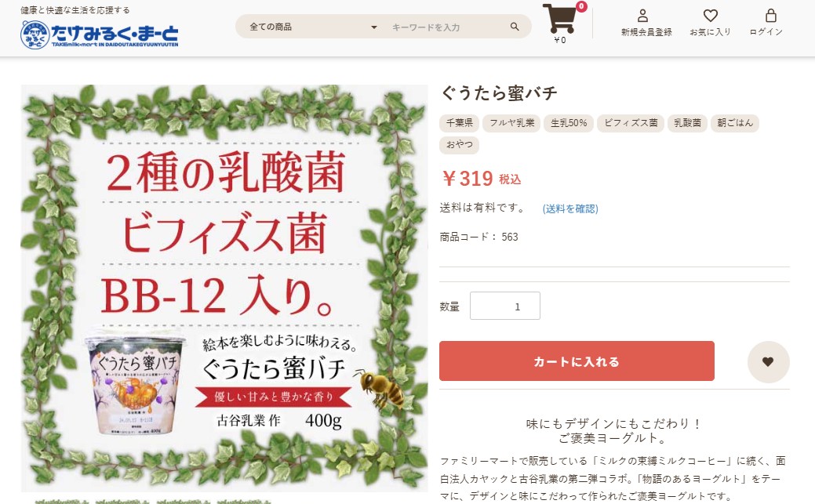Select the ビフィズス菌 tag
The width and height of the screenshot is (815, 504).
[x=631, y=122]
